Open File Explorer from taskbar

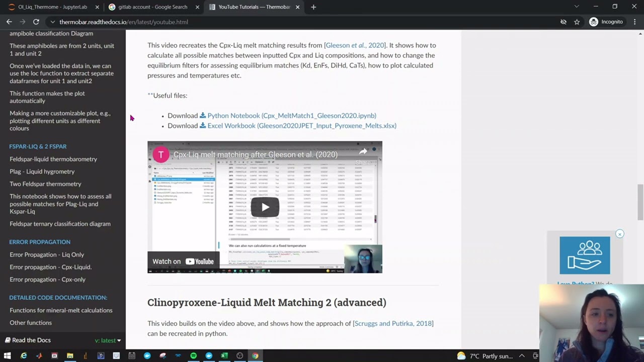[70, 355]
